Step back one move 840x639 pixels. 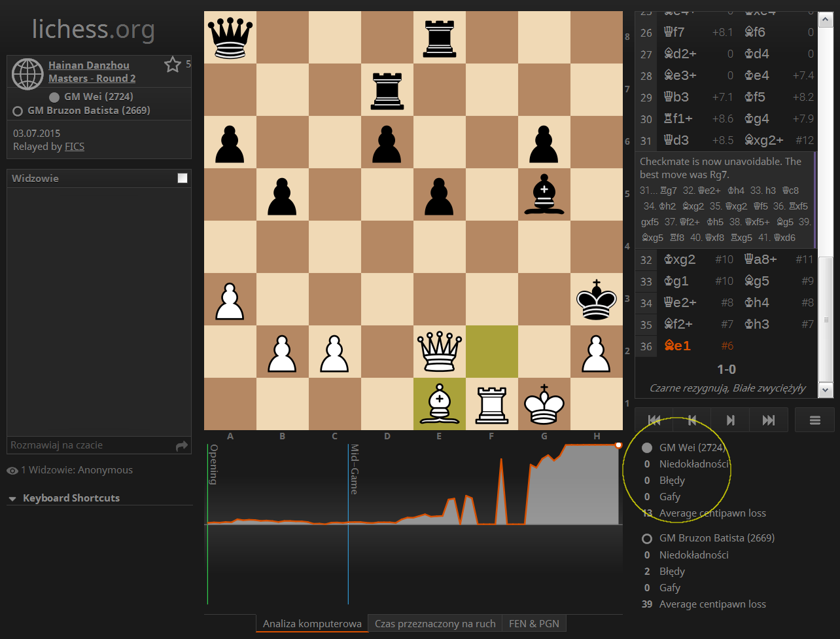pos(692,420)
